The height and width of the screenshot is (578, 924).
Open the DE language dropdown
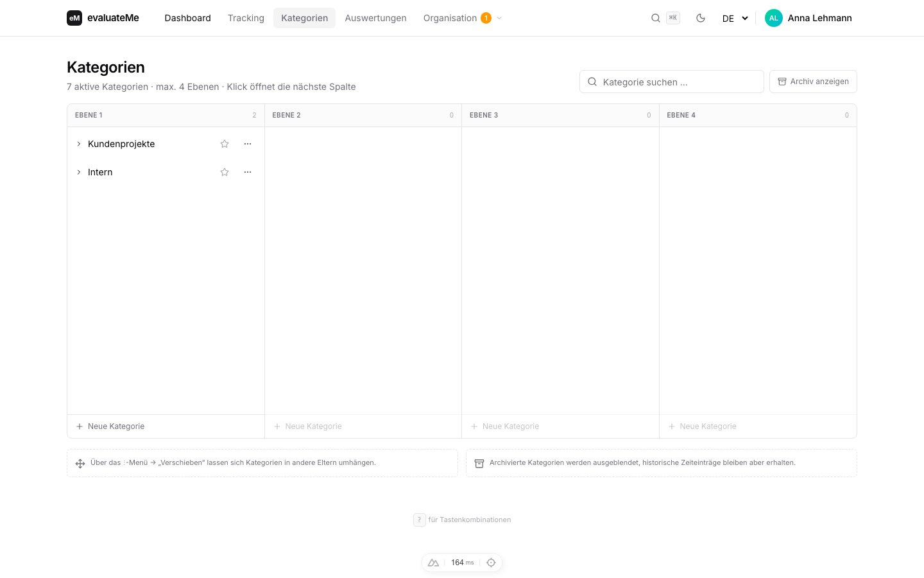(x=735, y=18)
